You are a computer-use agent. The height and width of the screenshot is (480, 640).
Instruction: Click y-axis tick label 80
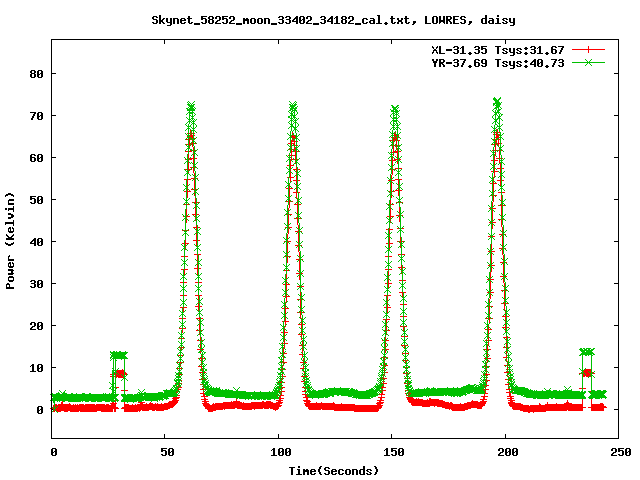click(x=36, y=74)
